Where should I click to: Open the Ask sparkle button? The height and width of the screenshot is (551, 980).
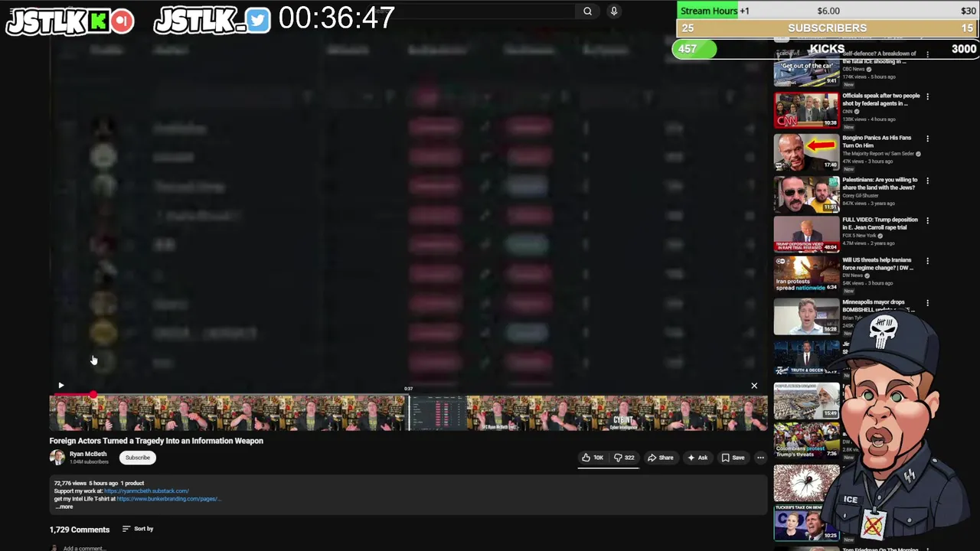point(697,458)
